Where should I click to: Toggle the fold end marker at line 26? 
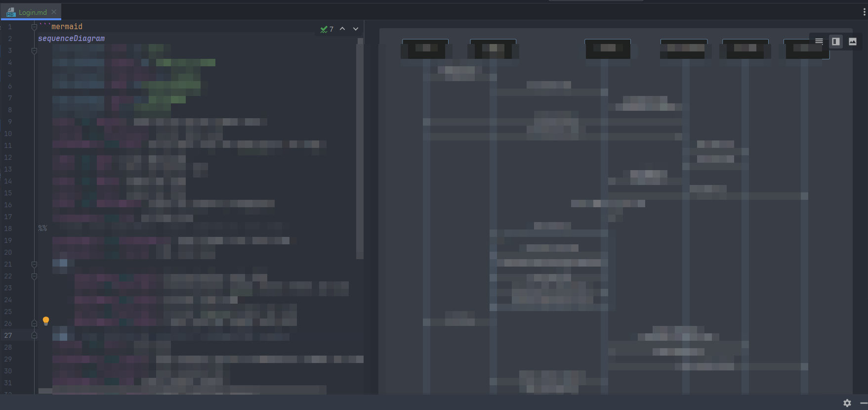34,323
